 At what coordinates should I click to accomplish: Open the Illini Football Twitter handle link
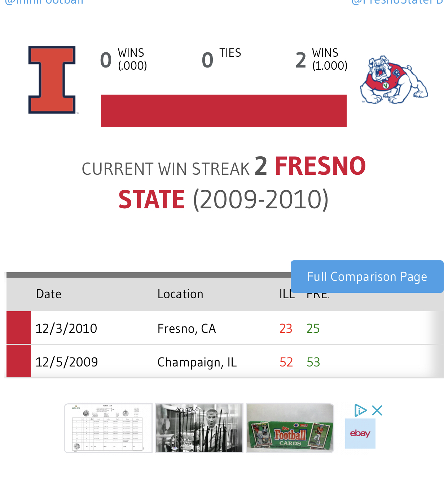point(44,2)
